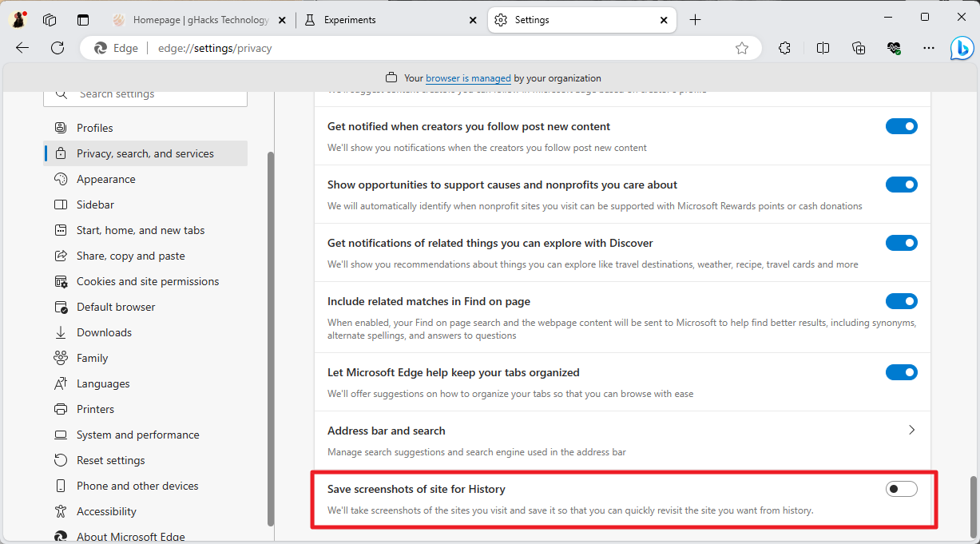980x544 pixels.
Task: Open Browser essentials heart icon
Action: [894, 48]
